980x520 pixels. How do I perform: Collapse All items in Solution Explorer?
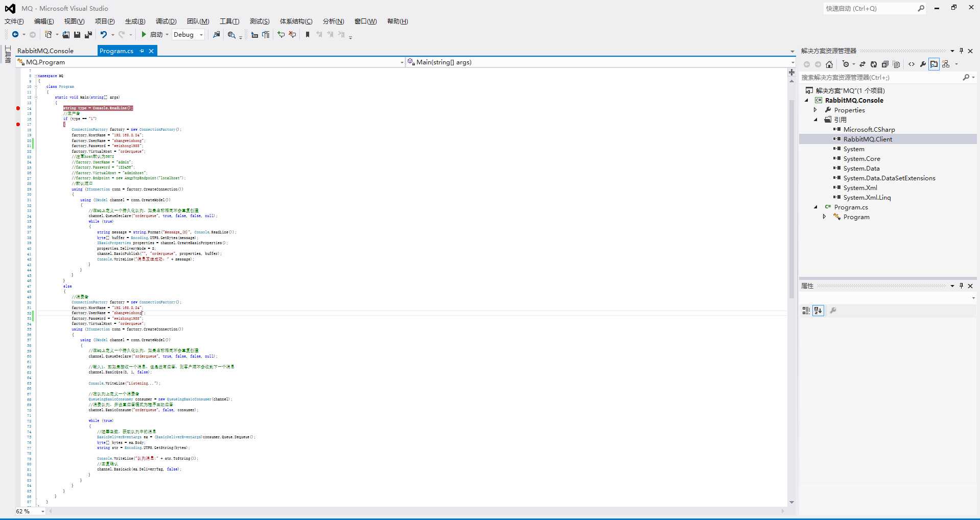click(x=885, y=64)
